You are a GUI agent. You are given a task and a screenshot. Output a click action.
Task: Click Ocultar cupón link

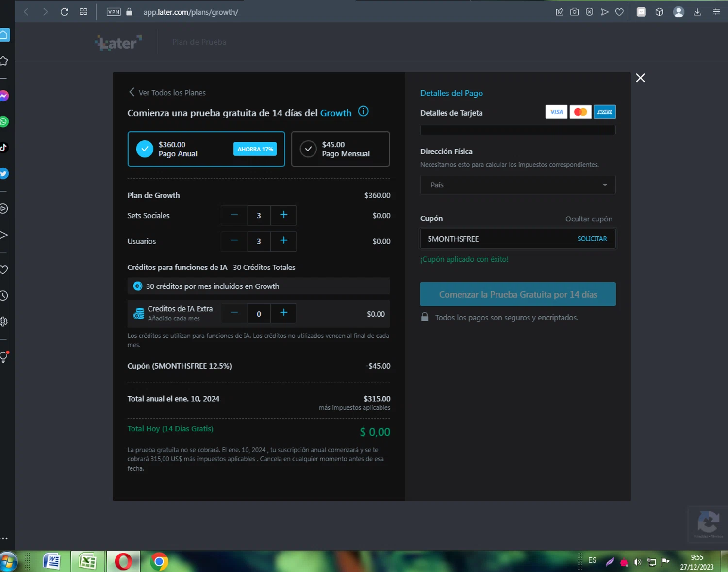click(x=589, y=219)
